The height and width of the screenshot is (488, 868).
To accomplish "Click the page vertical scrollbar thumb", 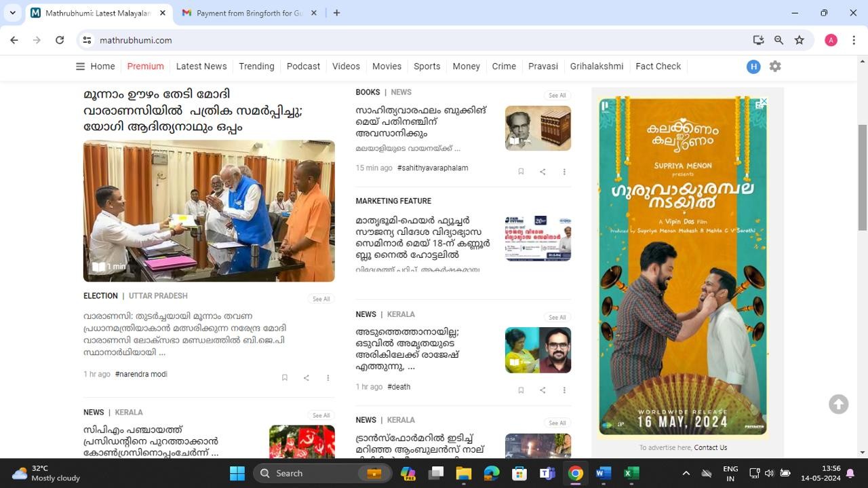I will pos(863,176).
